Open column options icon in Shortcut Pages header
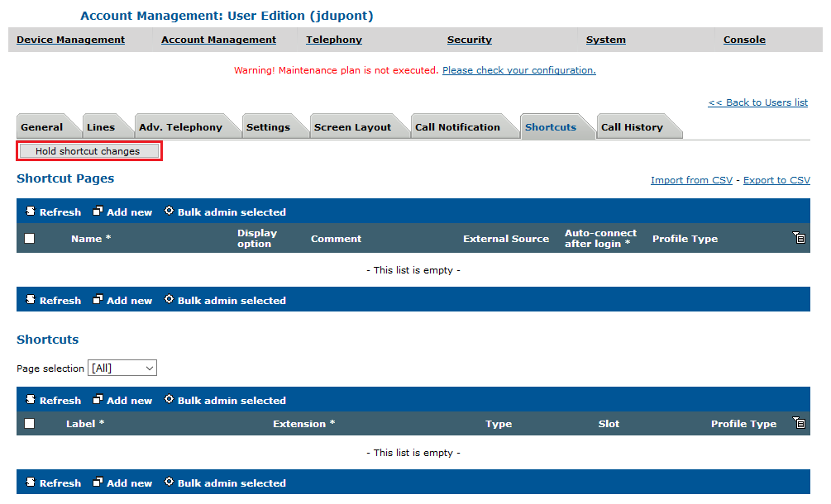Screen dimensions: 831x504 click(x=799, y=238)
